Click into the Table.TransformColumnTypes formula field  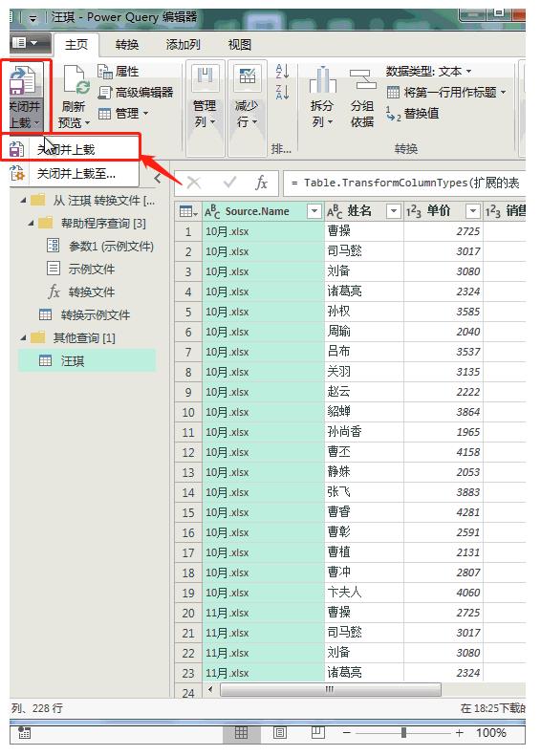[404, 184]
